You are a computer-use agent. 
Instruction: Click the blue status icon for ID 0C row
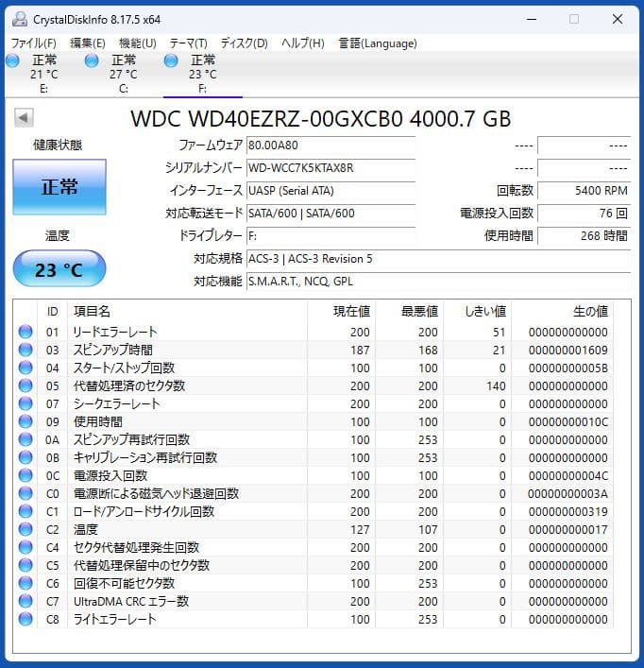point(25,475)
